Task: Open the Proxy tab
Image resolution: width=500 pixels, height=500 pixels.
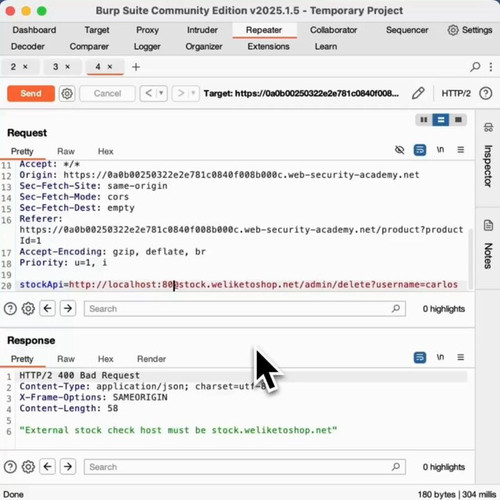Action: point(147,30)
